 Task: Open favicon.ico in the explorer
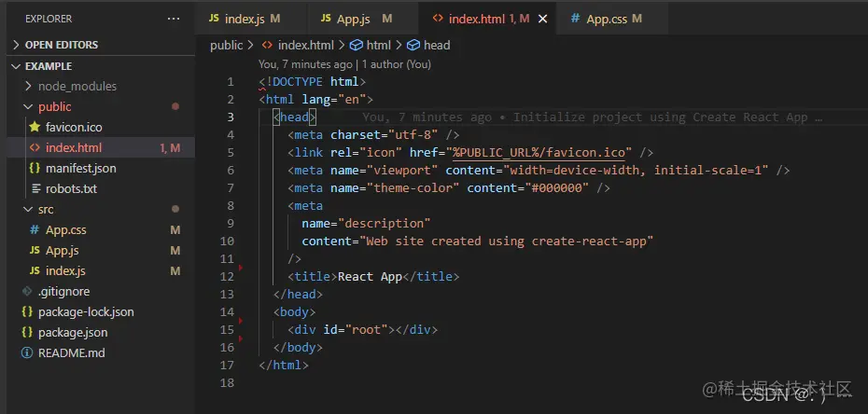coord(74,127)
